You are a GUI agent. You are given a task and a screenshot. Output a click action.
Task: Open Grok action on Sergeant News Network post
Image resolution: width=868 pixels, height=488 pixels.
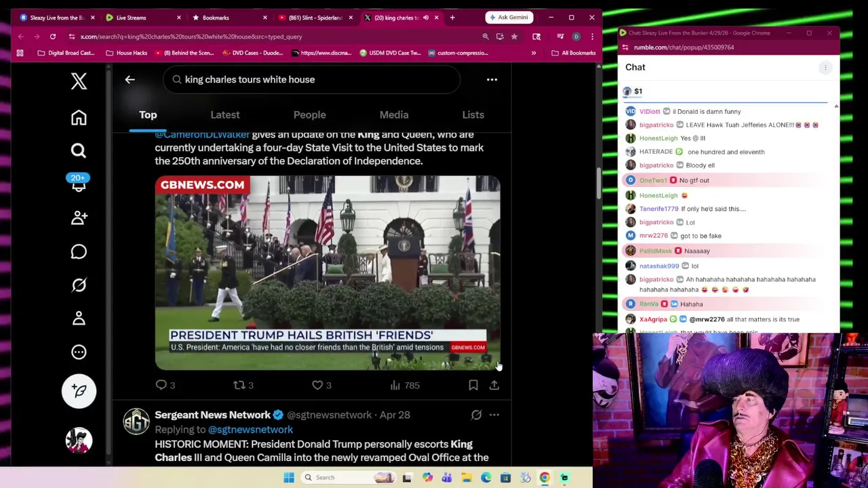[x=476, y=415]
